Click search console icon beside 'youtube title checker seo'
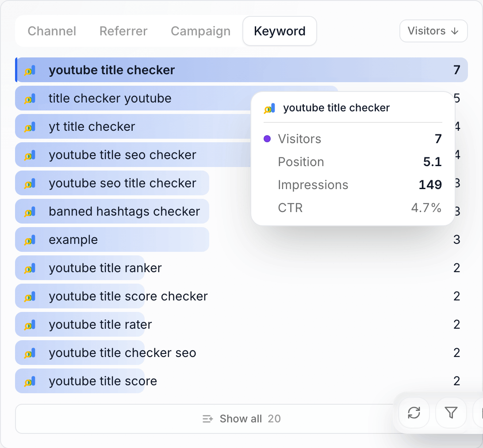Image resolution: width=483 pixels, height=448 pixels. coord(30,353)
